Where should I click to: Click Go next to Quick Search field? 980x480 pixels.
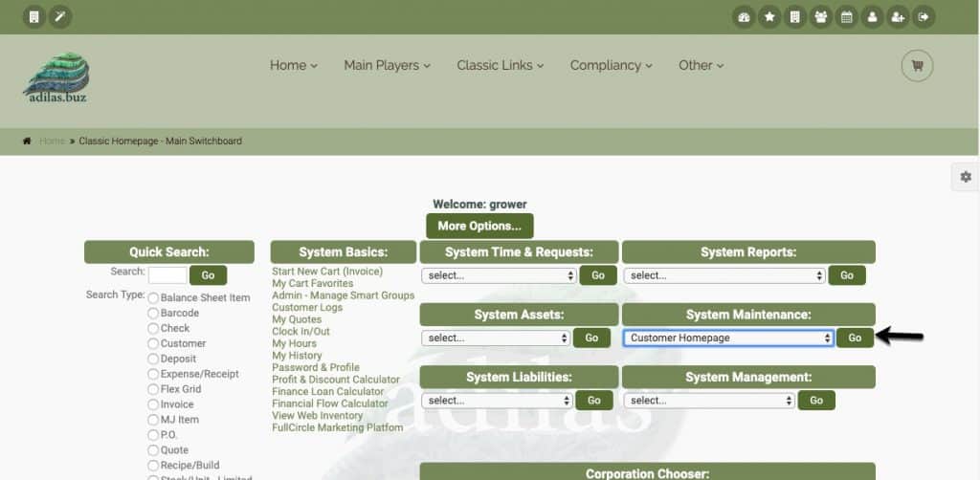(x=208, y=275)
